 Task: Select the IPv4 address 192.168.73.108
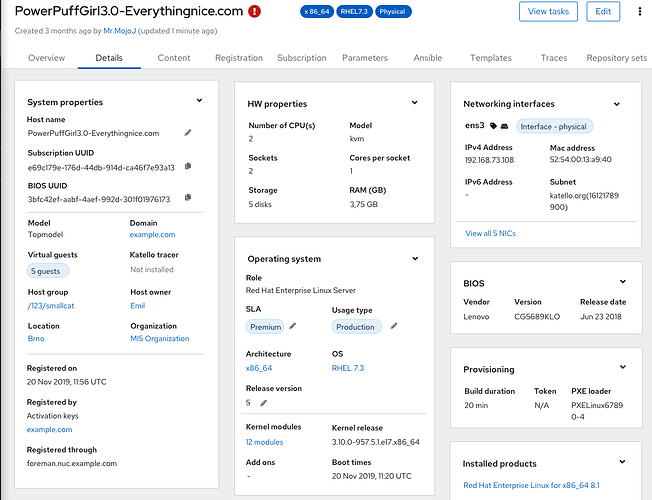489,160
